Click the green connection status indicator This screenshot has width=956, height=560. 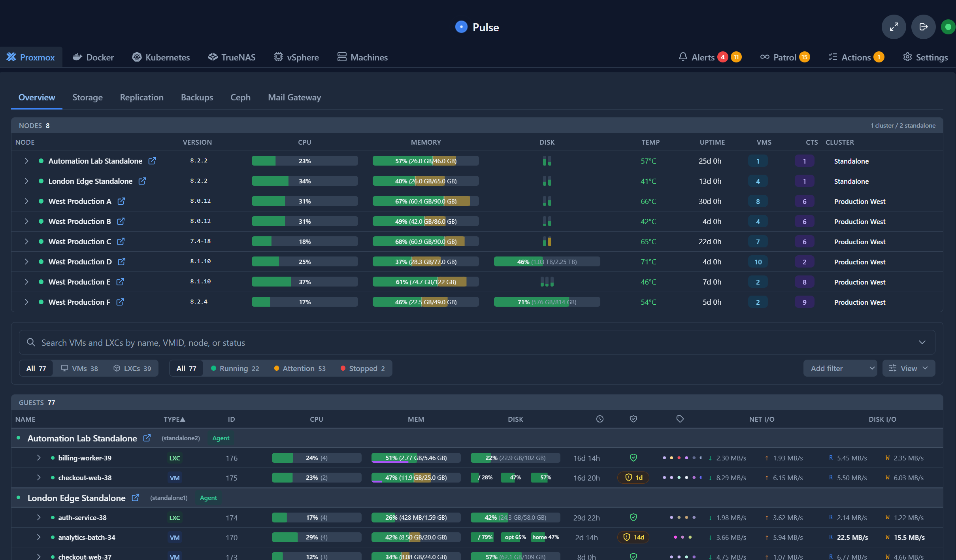coord(948,27)
